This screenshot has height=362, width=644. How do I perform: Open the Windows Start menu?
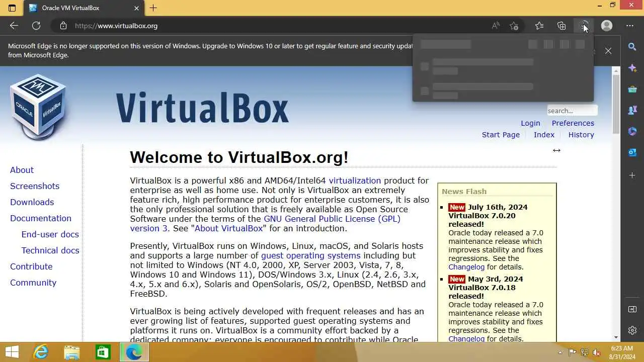click(12, 352)
